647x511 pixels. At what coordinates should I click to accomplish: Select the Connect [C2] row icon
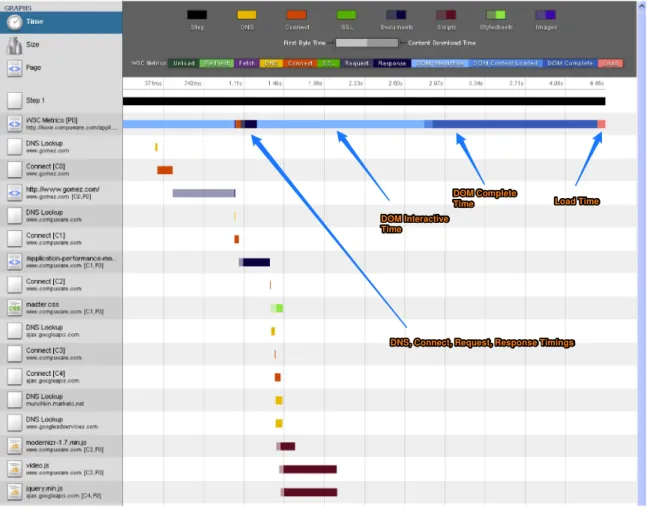tap(14, 284)
